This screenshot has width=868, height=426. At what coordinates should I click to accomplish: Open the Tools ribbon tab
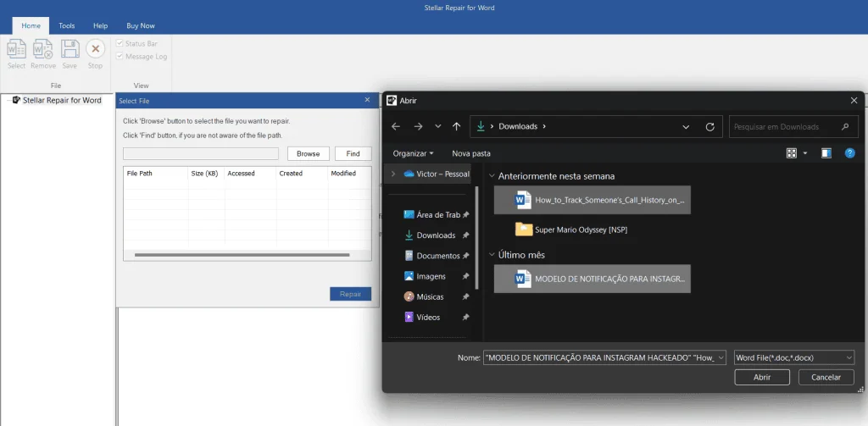pos(67,25)
